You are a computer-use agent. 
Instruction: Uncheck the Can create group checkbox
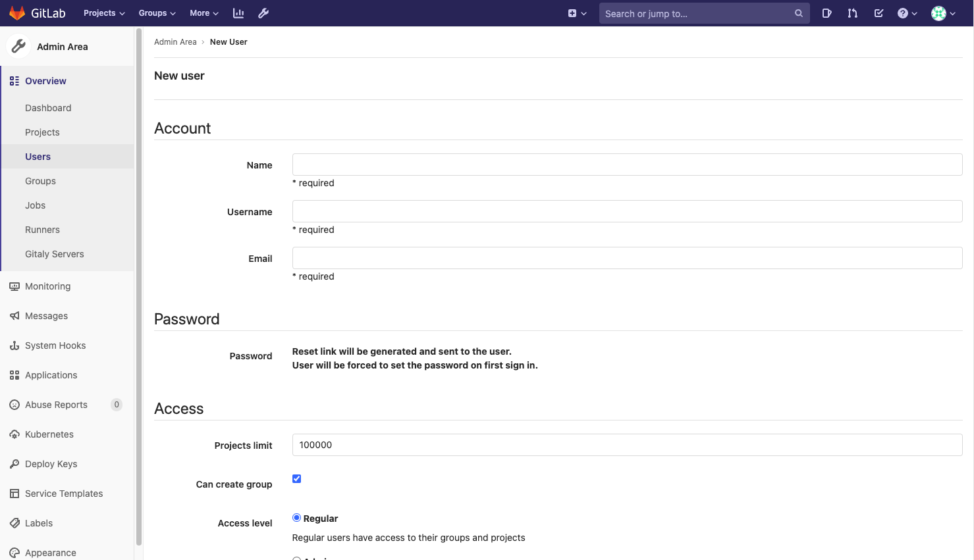tap(297, 479)
